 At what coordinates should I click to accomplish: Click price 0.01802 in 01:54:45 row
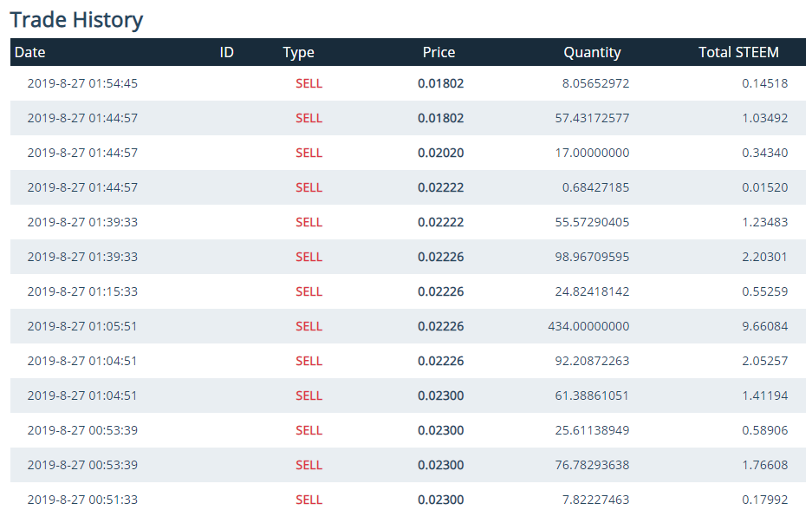(x=441, y=83)
